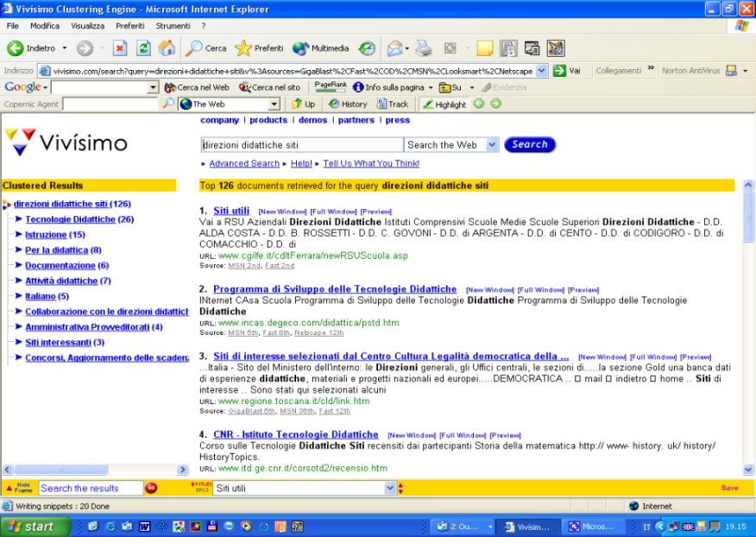This screenshot has width=756, height=537.
Task: Open the Advanced Search link
Action: (x=244, y=163)
